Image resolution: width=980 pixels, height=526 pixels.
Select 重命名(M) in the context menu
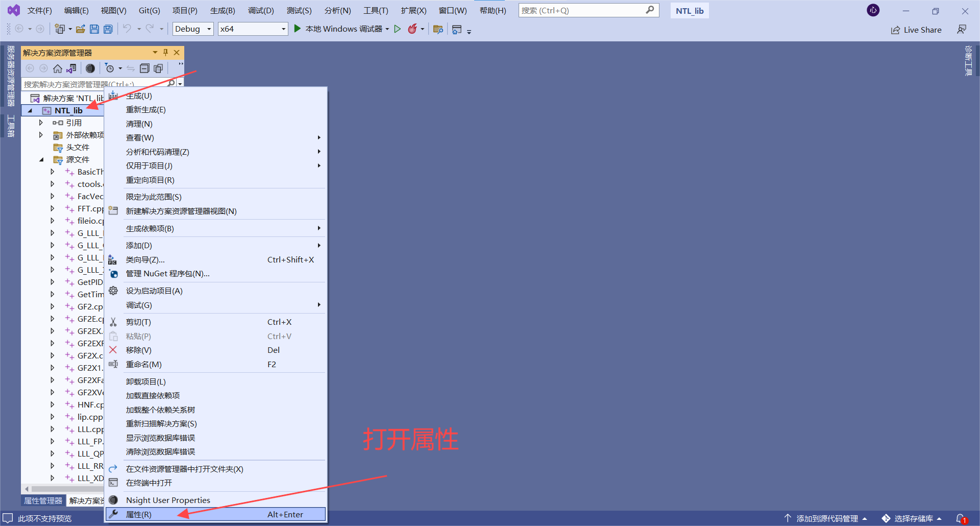(x=215, y=365)
